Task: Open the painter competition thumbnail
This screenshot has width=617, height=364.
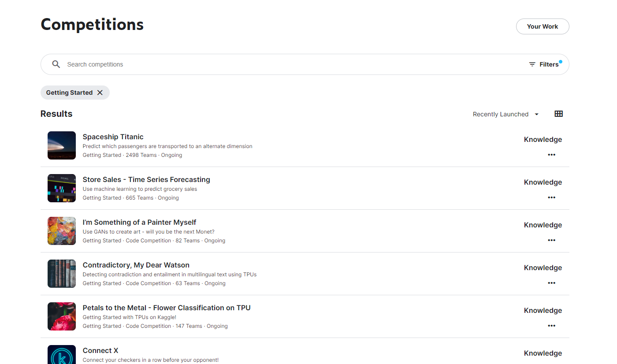Action: 62,231
